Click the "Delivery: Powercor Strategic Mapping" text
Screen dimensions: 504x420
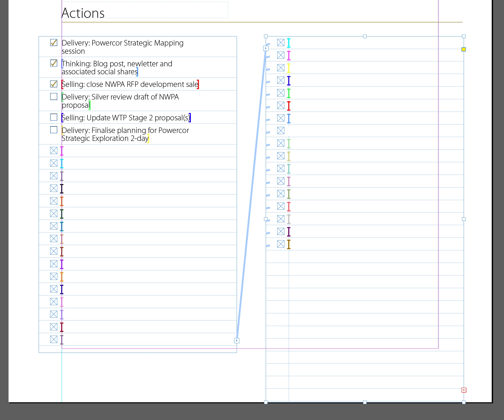123,43
